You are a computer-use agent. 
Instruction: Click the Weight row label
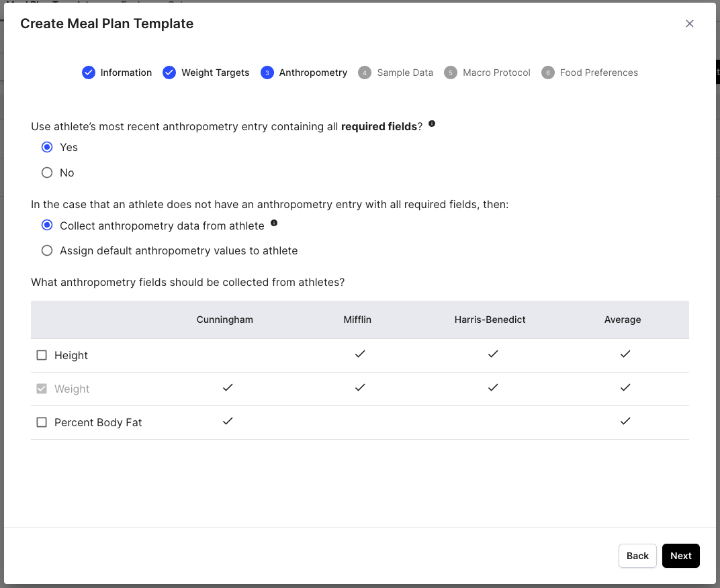[72, 389]
